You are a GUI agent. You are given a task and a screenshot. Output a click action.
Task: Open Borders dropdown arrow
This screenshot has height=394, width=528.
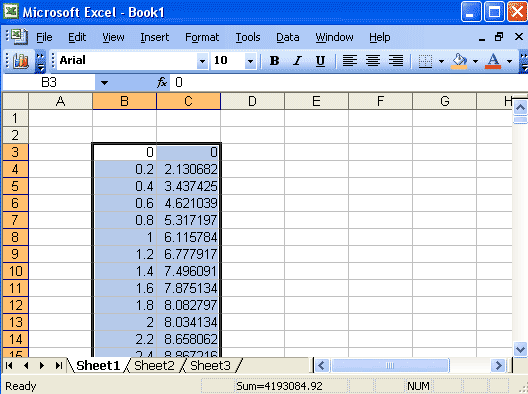coord(441,61)
